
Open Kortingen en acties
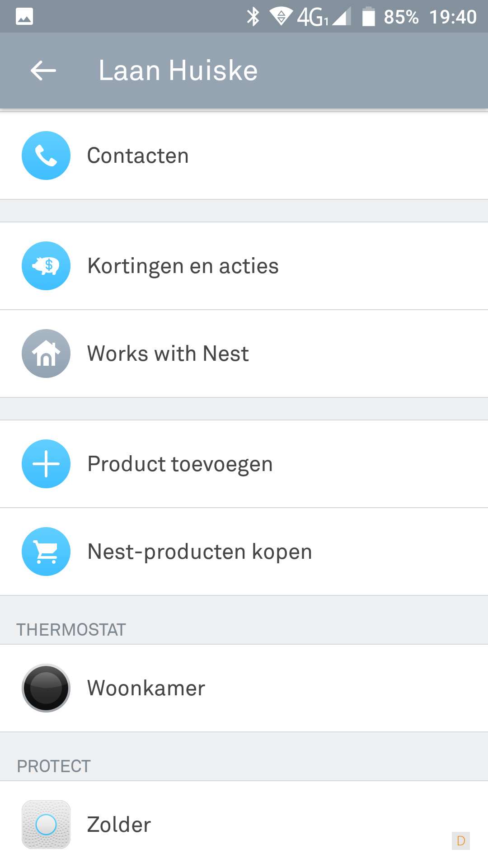point(183,266)
